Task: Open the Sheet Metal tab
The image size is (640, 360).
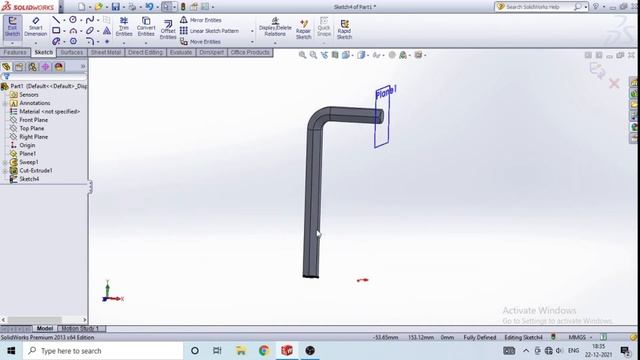Action: pyautogui.click(x=106, y=52)
